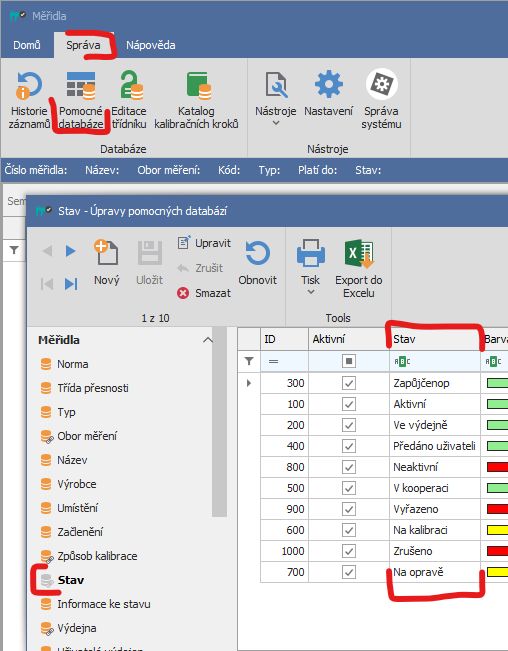Open Tisk dropdown arrow
Viewport: 508px width, 651px height.
311,292
